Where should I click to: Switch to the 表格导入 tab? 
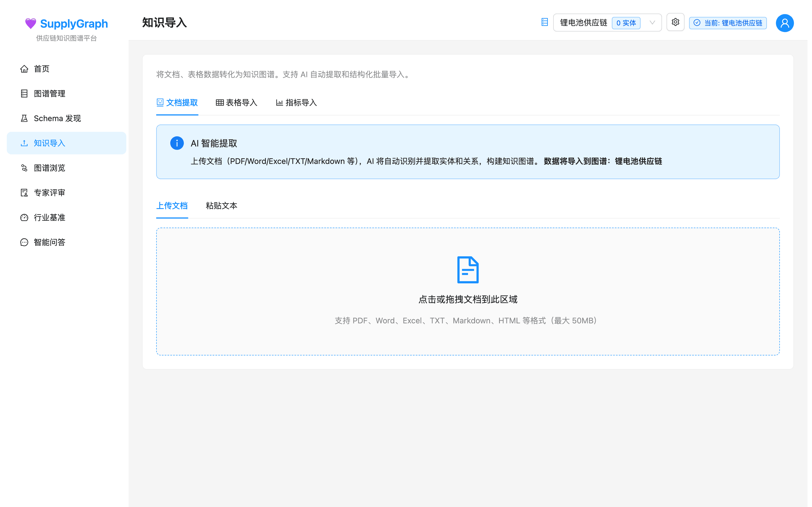point(236,103)
